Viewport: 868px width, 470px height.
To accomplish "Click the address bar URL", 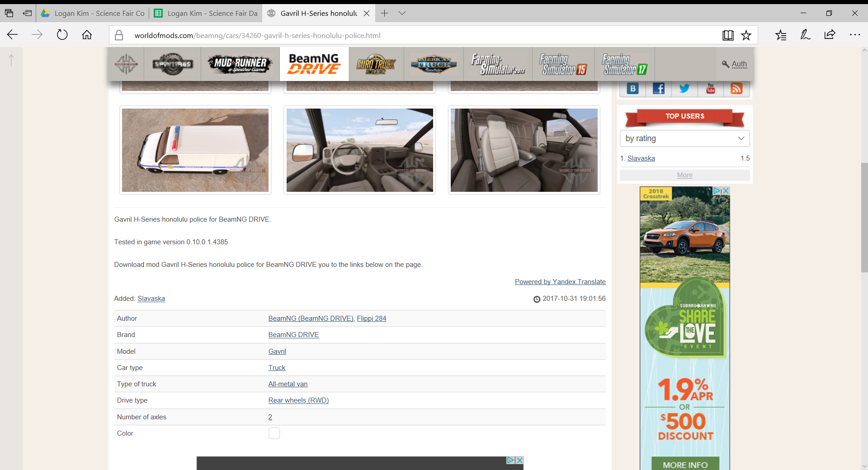I will click(257, 35).
